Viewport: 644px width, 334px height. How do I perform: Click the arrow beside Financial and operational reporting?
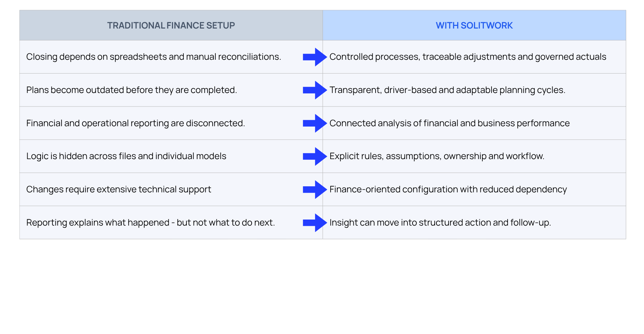(315, 123)
